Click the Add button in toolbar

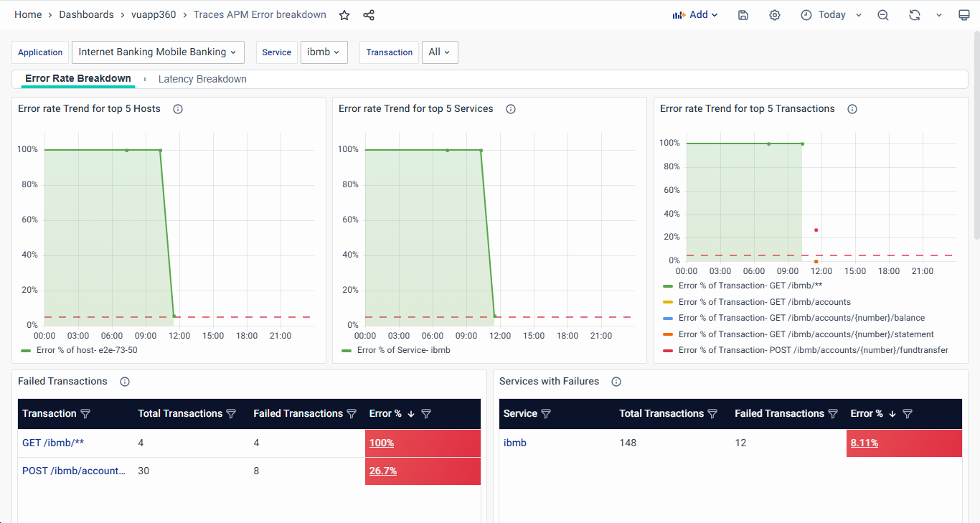(694, 15)
